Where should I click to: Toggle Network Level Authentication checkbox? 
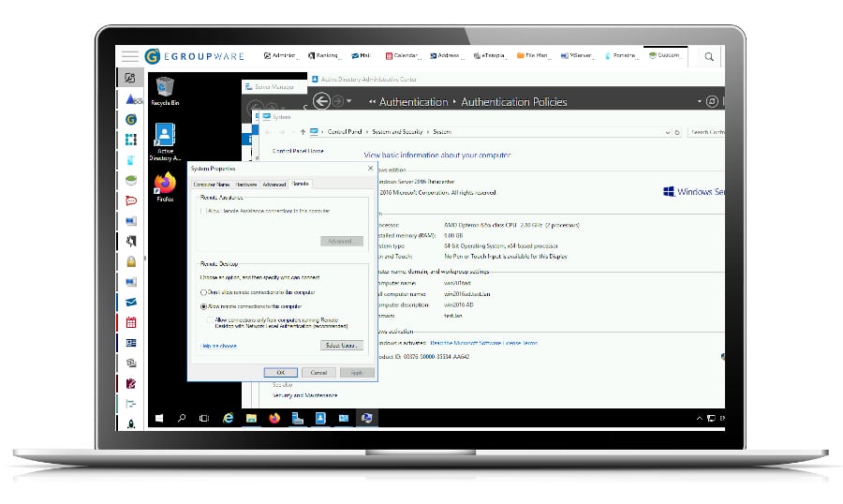click(x=210, y=320)
